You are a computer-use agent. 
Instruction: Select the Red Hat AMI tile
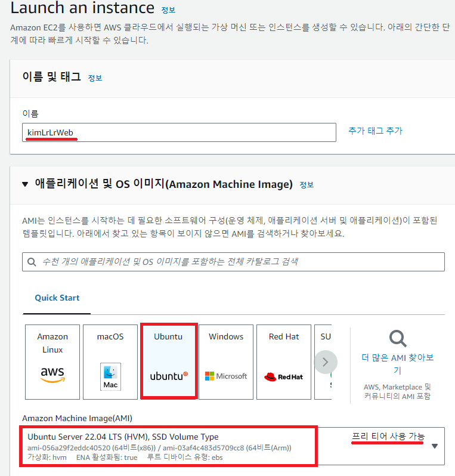pos(284,362)
